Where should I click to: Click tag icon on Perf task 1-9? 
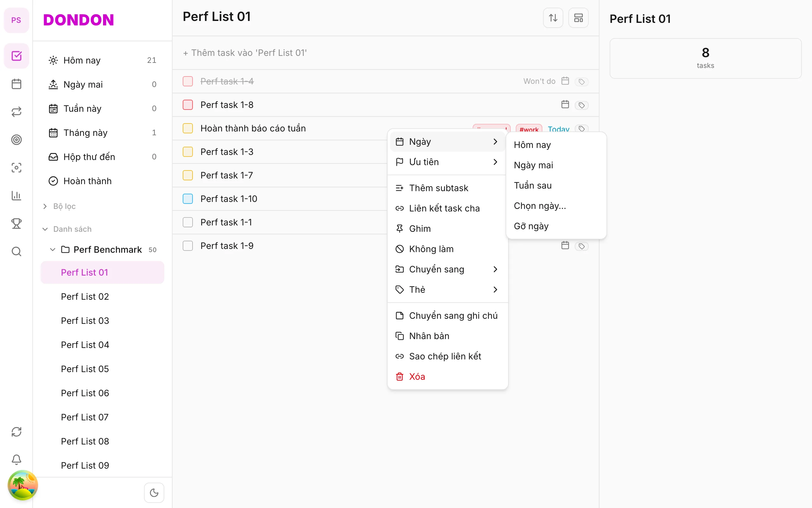(x=581, y=246)
